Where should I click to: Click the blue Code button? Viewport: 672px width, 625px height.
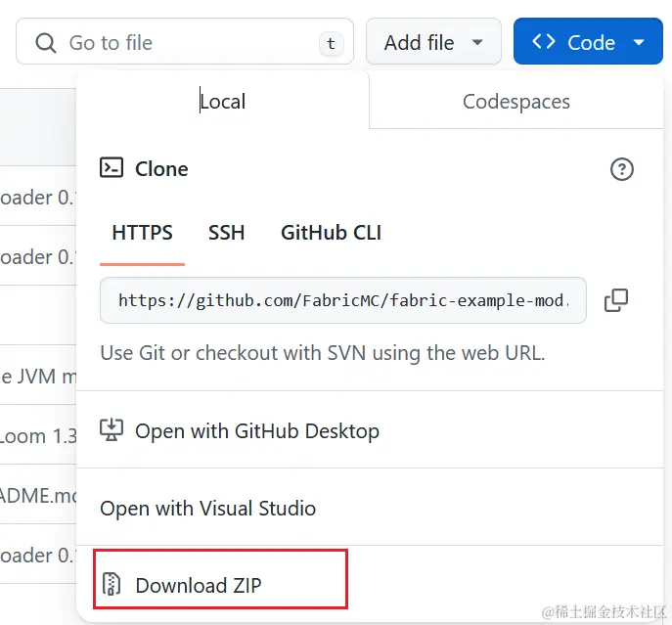point(588,42)
